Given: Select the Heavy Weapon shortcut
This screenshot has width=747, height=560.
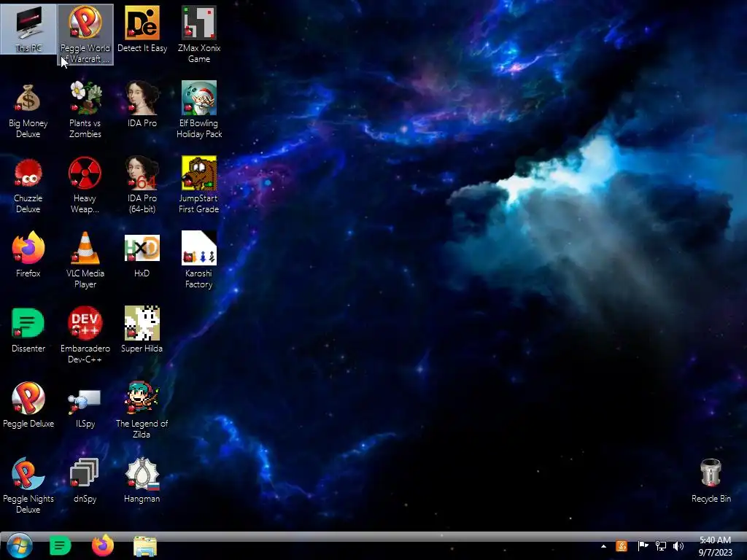Looking at the screenshot, I should [x=85, y=185].
